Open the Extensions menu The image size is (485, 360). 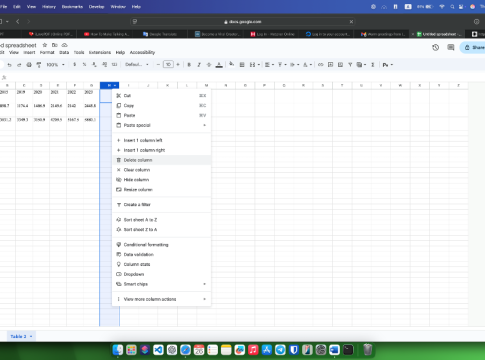point(100,52)
